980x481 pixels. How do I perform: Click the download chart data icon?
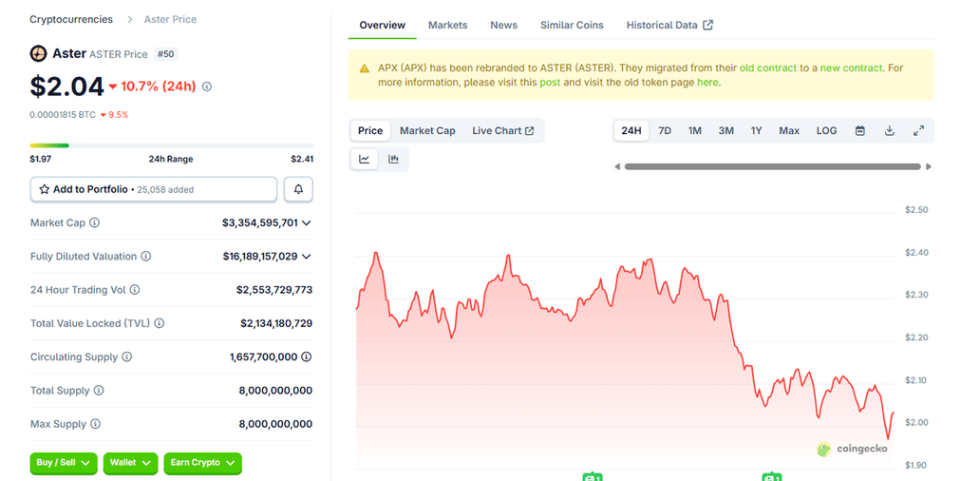890,131
